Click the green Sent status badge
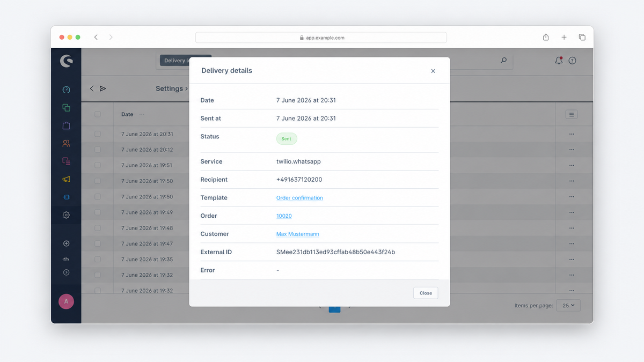This screenshot has height=362, width=644. tap(287, 139)
